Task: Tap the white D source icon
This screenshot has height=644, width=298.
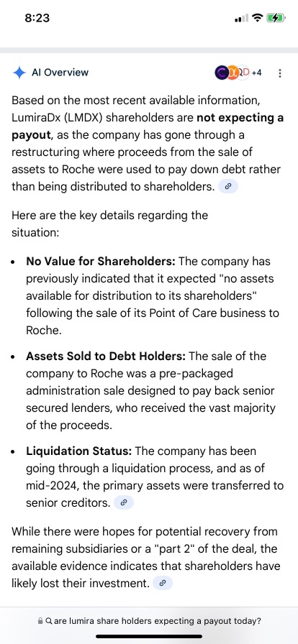Action: point(245,73)
